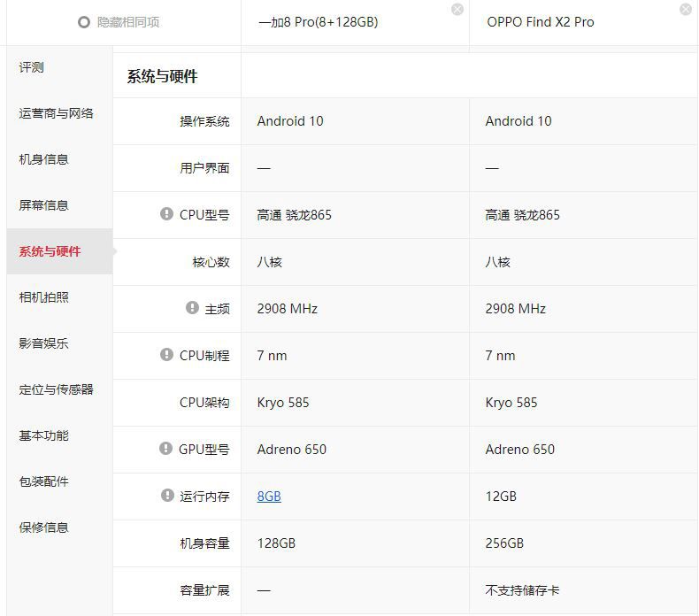This screenshot has width=699, height=616.
Task: Navigate to 相机拍照 section
Action: (44, 297)
